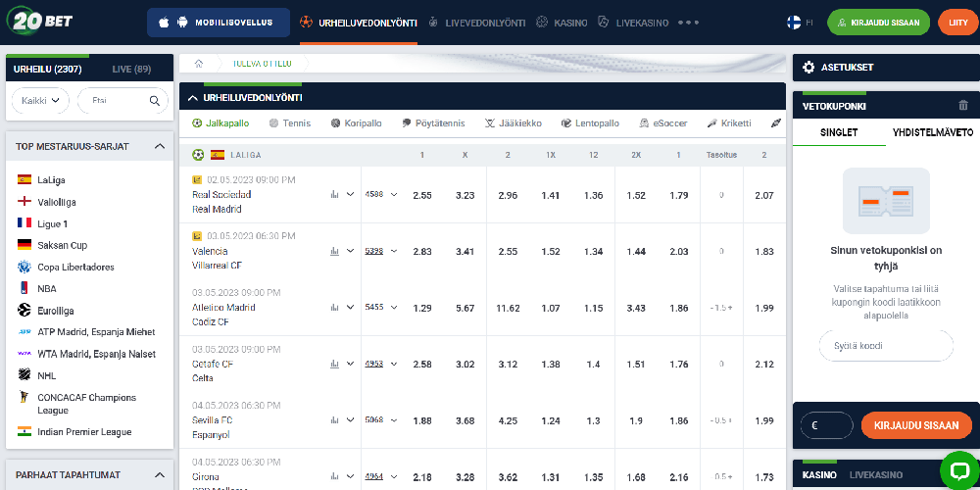Click the green Kirjaudu sisään header button
Screen dimensions: 980x490
pos(878,22)
